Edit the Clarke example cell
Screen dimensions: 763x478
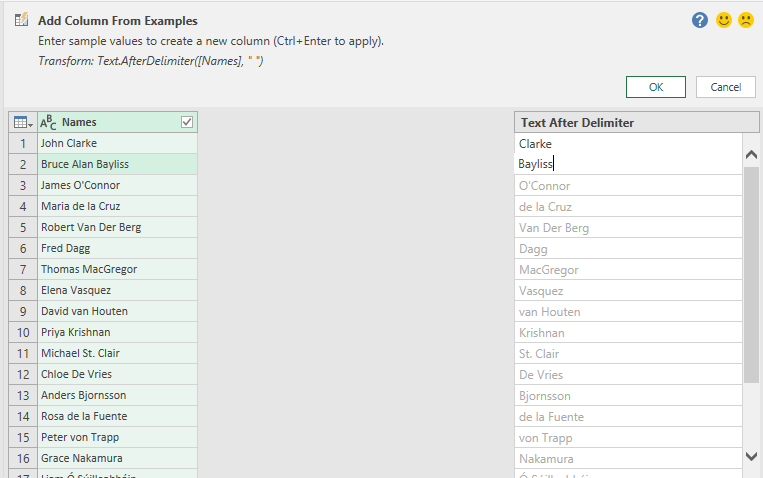628,144
